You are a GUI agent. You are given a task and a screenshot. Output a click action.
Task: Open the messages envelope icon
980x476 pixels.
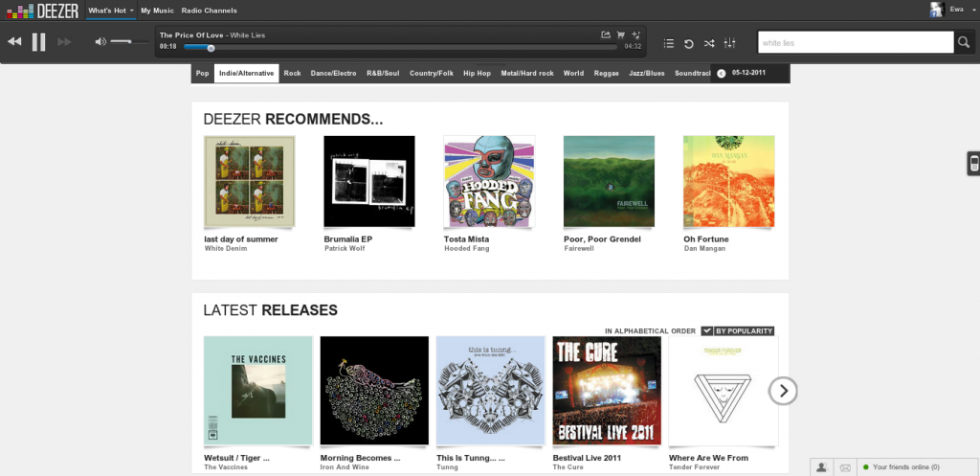click(x=845, y=467)
